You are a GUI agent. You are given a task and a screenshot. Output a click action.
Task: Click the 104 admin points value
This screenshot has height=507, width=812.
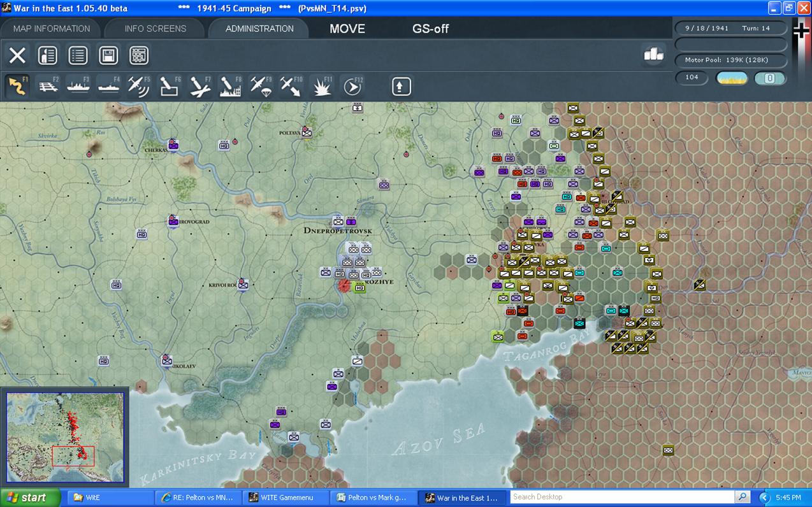click(692, 77)
